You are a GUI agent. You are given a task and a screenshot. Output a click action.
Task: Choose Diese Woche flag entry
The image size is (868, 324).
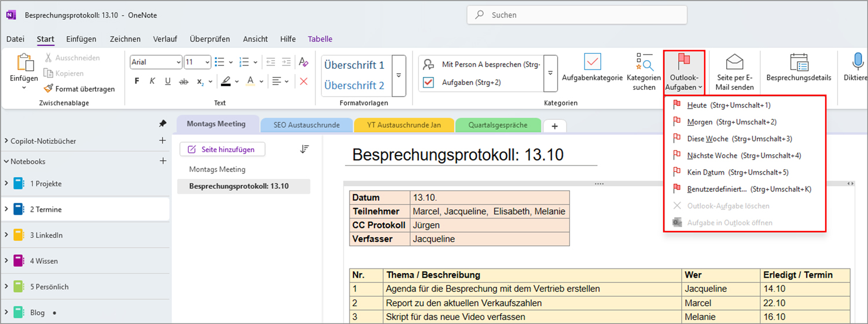744,139
